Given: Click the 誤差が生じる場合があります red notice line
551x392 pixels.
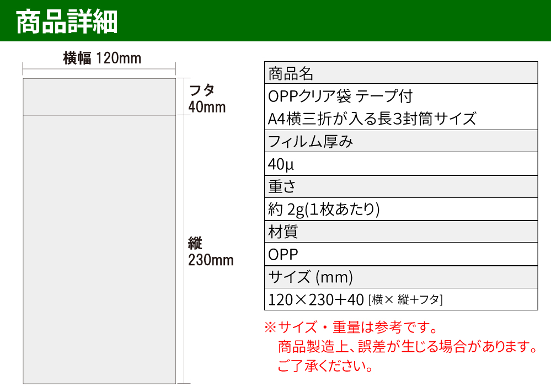Looking at the screenshot, I should pos(407,347).
